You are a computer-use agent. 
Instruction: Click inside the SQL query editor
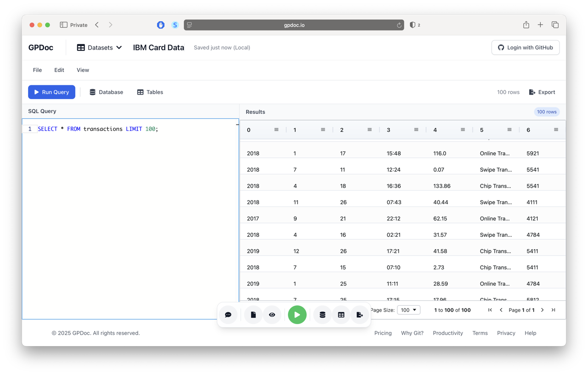pos(130,207)
